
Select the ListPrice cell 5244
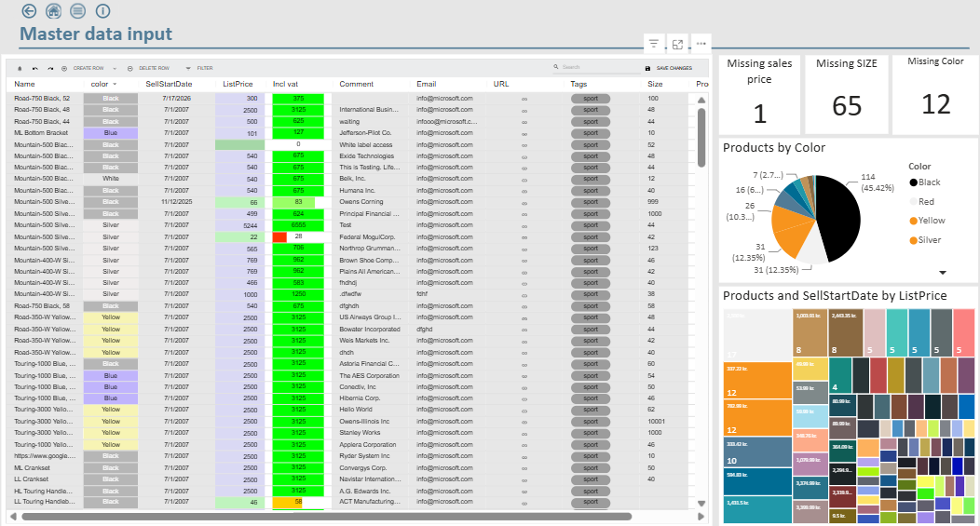[240, 225]
